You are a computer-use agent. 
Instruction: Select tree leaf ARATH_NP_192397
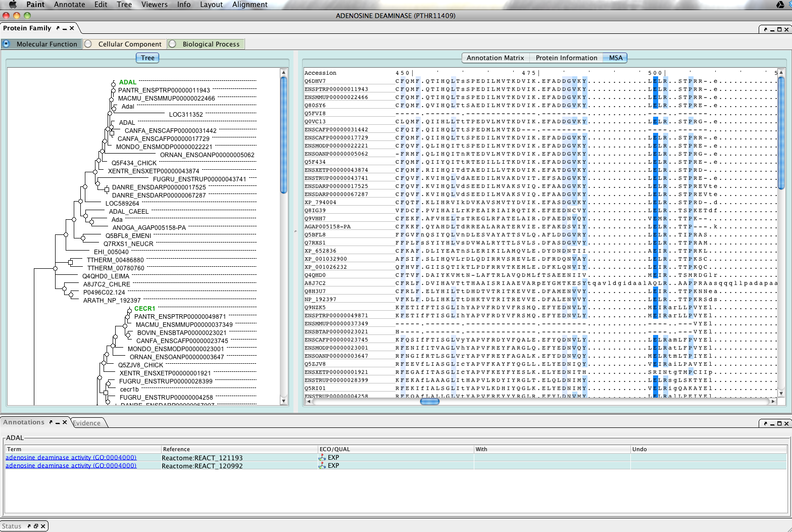click(112, 300)
